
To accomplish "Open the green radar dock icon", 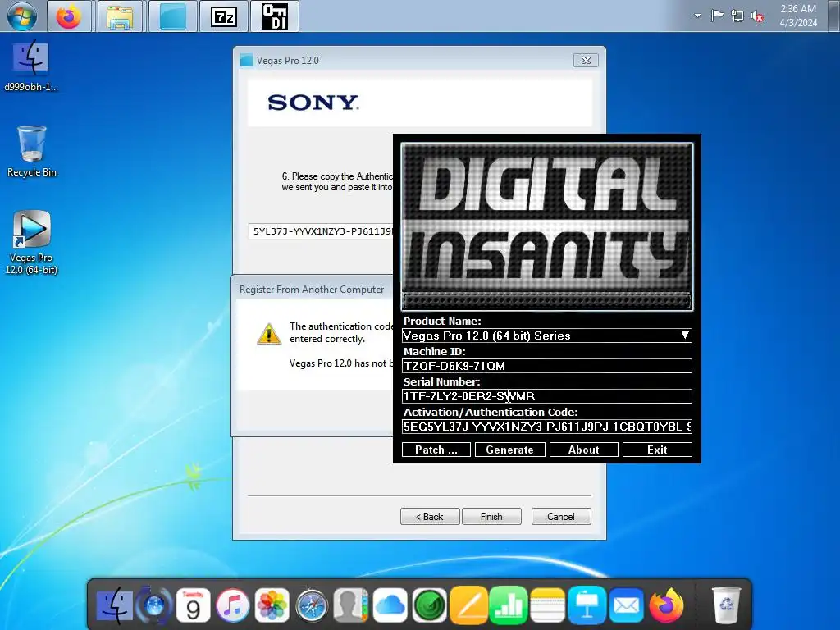I will (x=429, y=606).
